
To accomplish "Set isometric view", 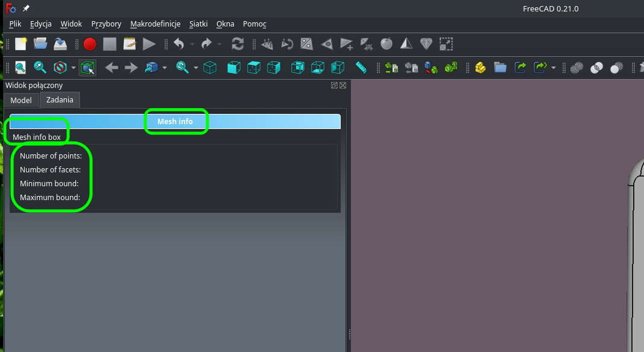I will [x=210, y=68].
